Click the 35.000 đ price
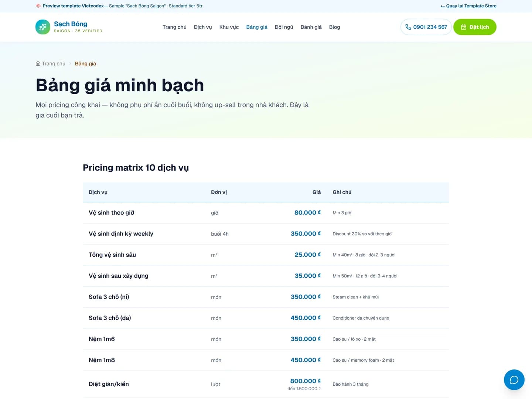The image size is (532, 399). coord(308,276)
